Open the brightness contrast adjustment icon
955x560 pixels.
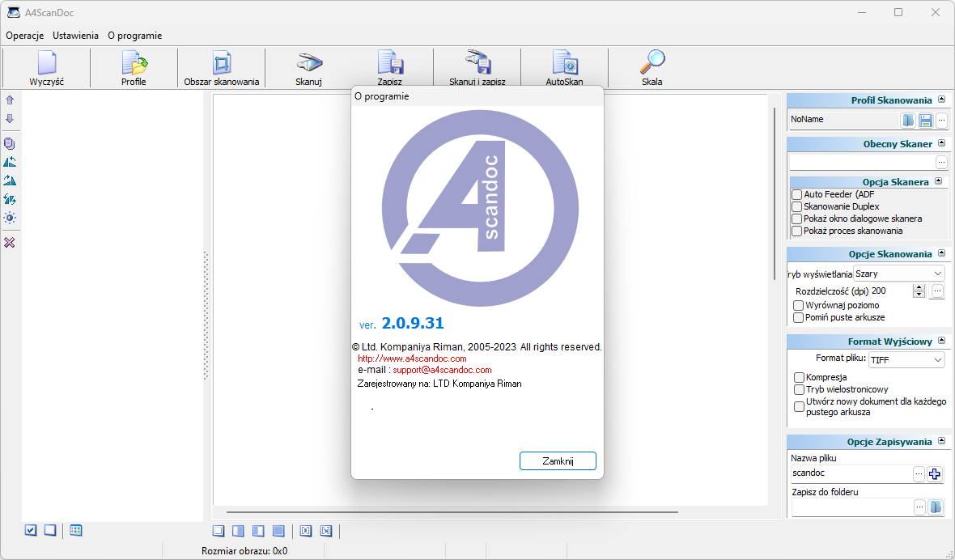[10, 218]
